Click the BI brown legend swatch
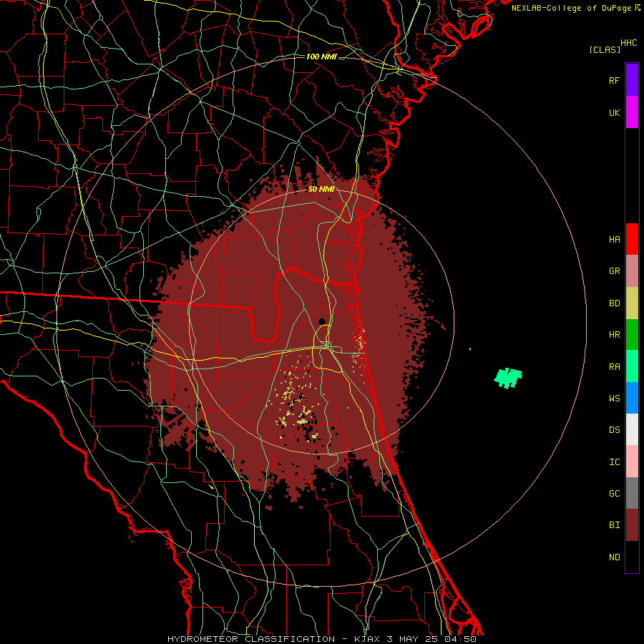 [632, 525]
